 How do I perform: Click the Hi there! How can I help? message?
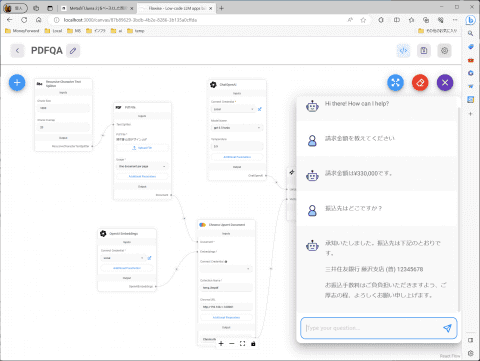(357, 104)
